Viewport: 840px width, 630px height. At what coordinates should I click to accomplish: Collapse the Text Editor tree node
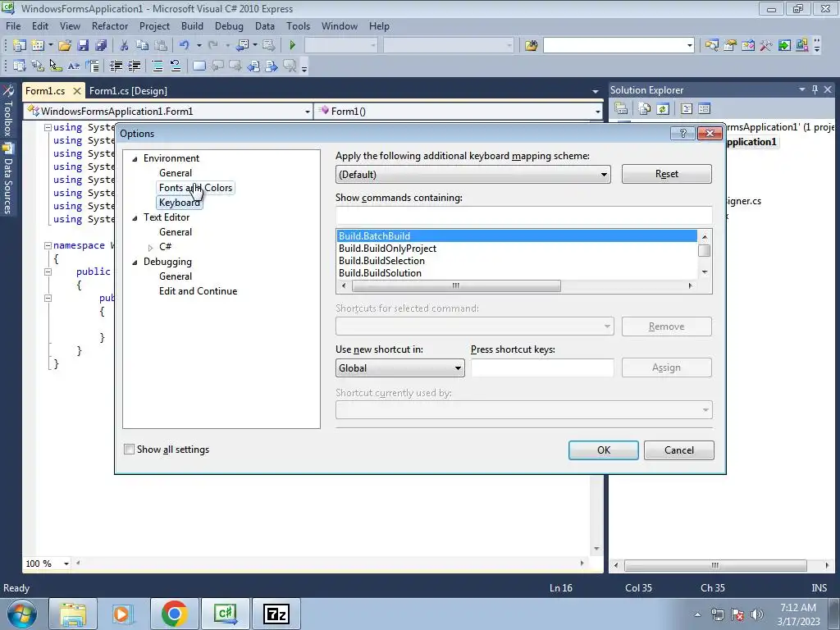[135, 217]
